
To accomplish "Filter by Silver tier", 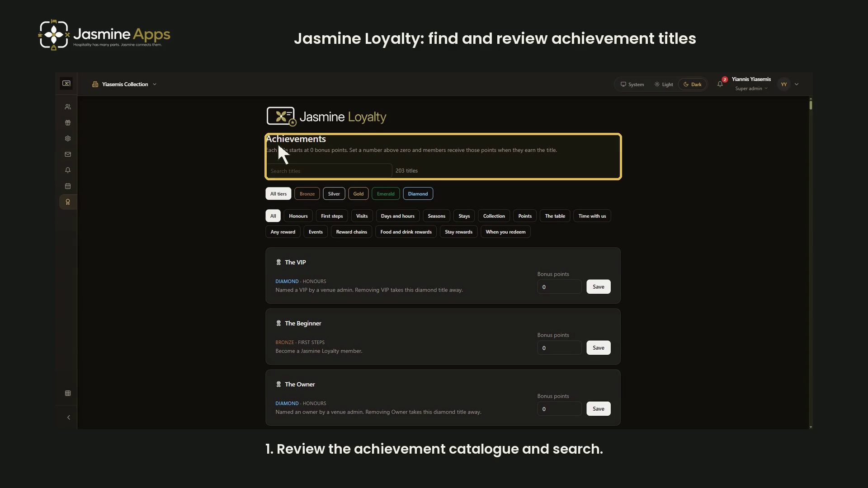I will (334, 194).
